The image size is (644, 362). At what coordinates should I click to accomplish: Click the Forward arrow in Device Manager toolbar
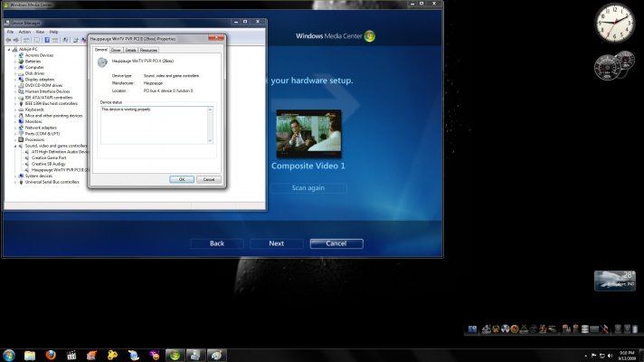[16, 40]
